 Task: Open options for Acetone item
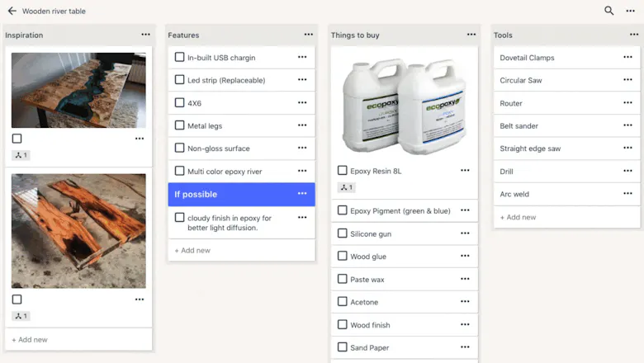pyautogui.click(x=465, y=301)
